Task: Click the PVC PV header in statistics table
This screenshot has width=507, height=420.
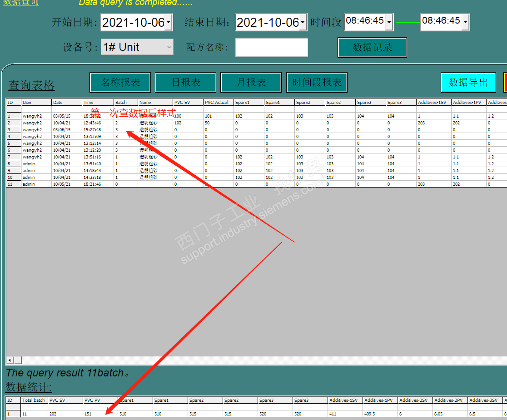Action: coord(100,400)
